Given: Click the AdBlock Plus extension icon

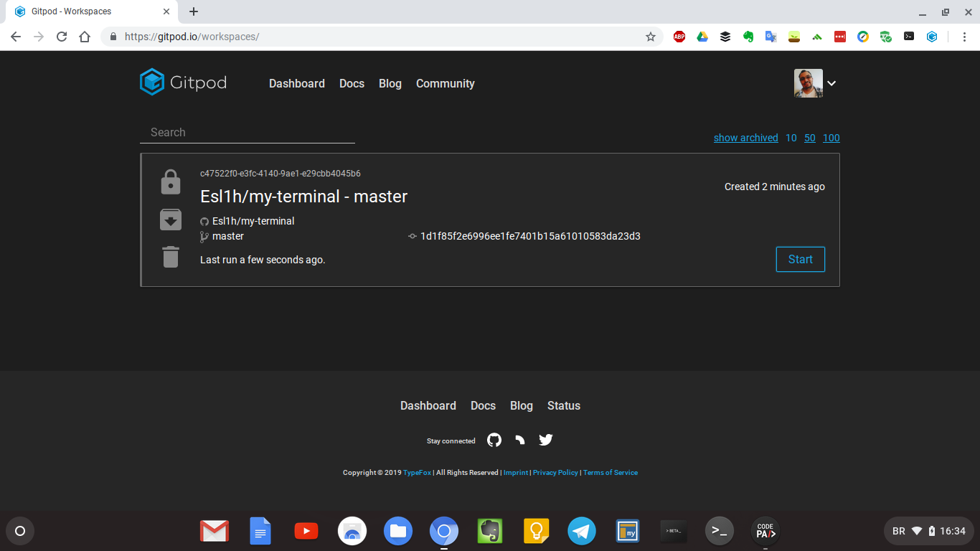Looking at the screenshot, I should [x=679, y=37].
